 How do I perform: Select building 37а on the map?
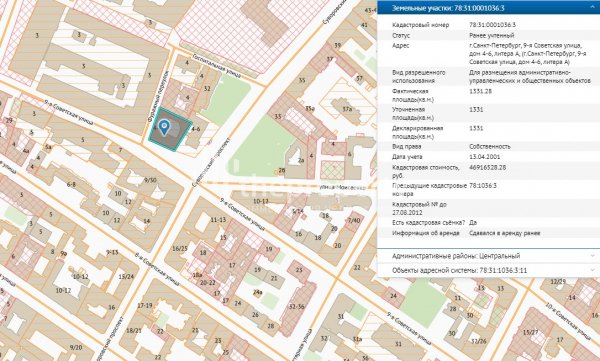pos(347,109)
